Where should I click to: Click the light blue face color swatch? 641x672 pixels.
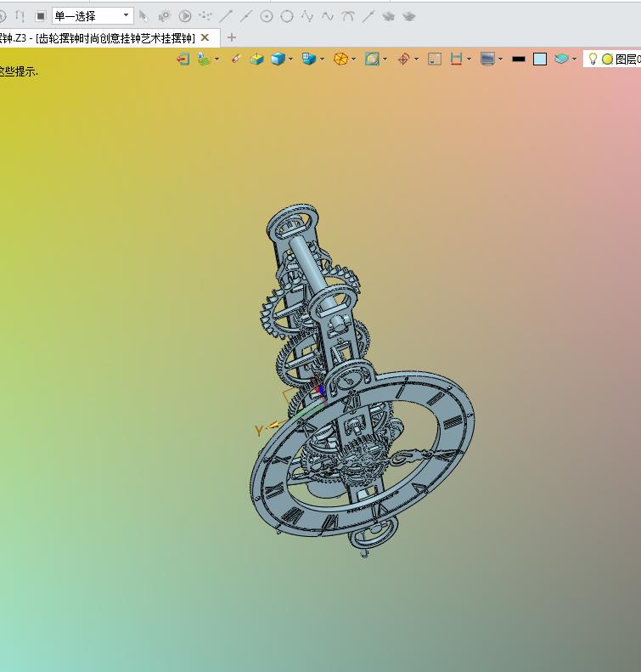point(540,59)
